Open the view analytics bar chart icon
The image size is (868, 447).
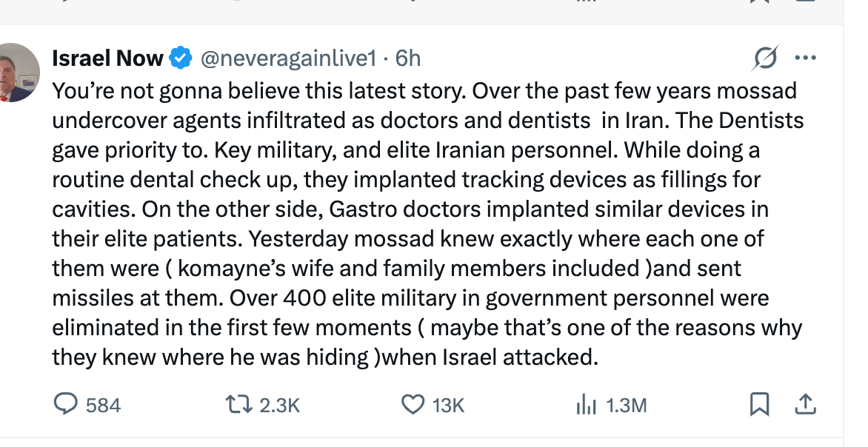click(586, 404)
